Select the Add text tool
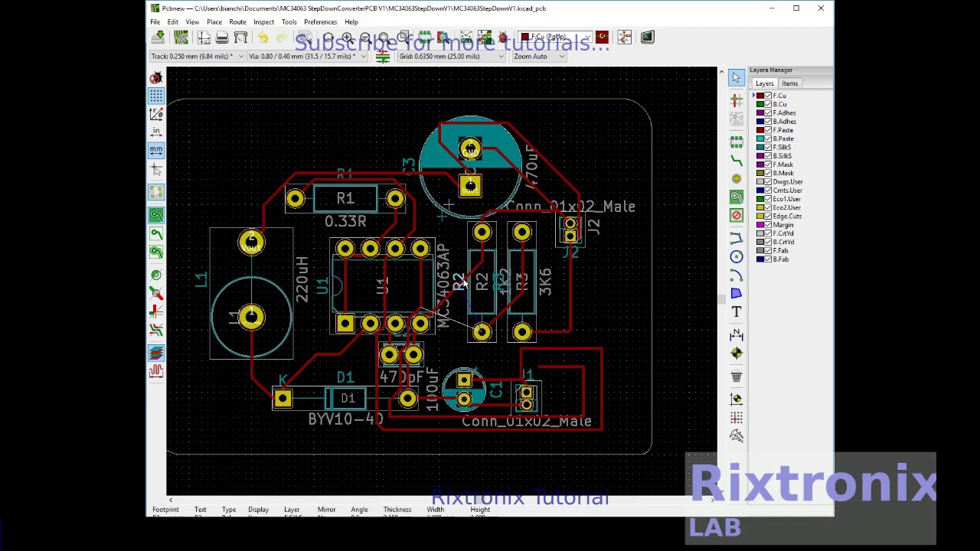This screenshot has width=980, height=551. 737,311
